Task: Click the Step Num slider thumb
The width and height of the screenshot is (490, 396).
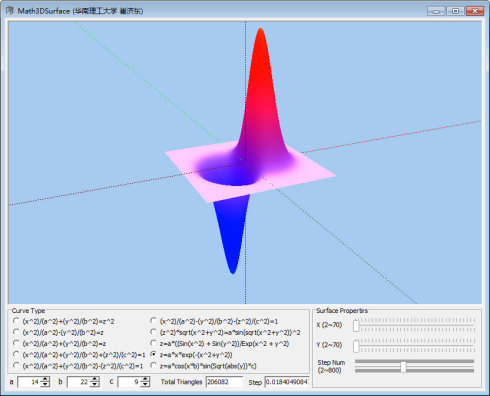Action: coord(403,366)
